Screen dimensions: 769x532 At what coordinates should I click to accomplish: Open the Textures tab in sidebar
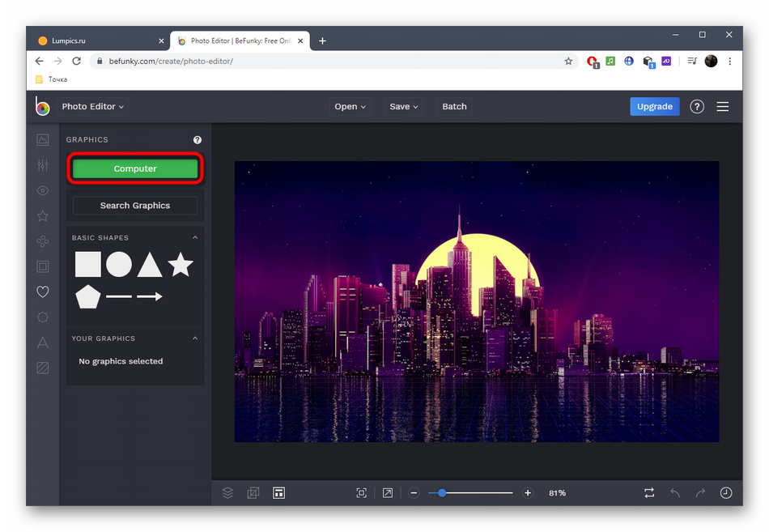pos(43,368)
